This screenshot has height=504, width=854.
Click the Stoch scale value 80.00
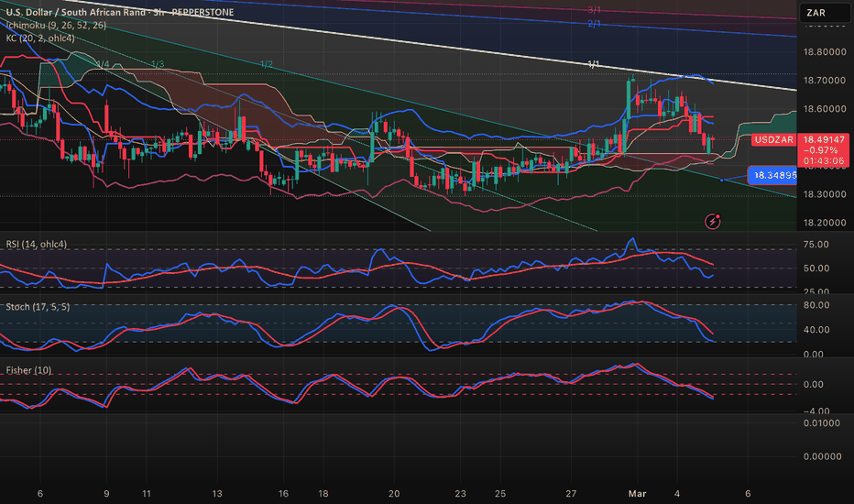point(816,305)
